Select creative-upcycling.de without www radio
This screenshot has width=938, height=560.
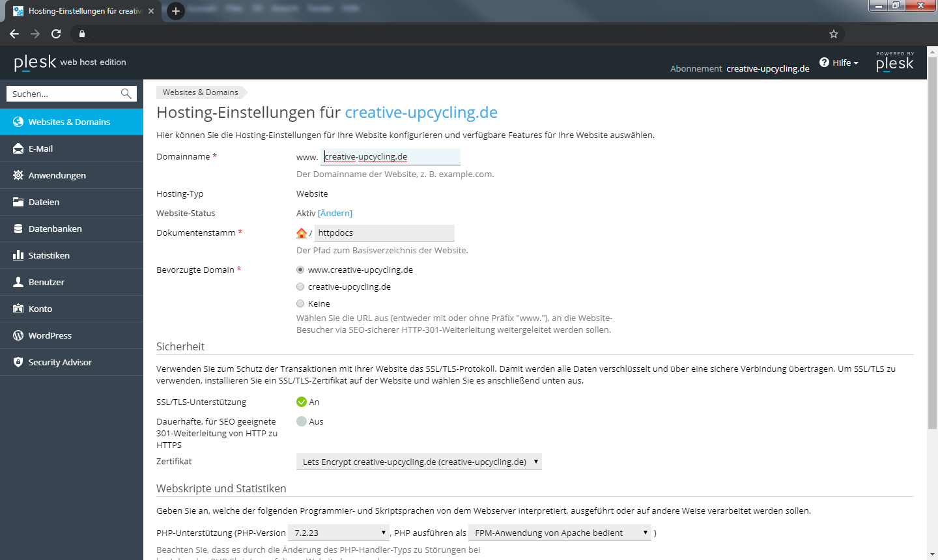click(x=300, y=287)
